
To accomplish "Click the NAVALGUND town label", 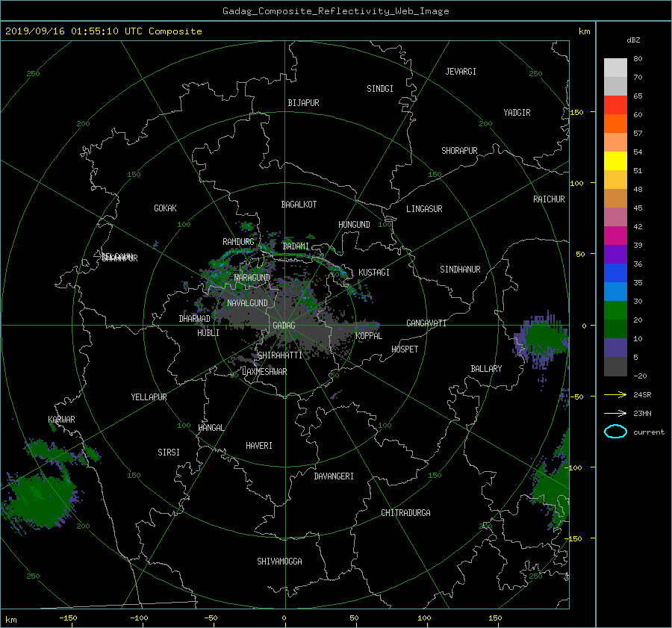I will 247,303.
